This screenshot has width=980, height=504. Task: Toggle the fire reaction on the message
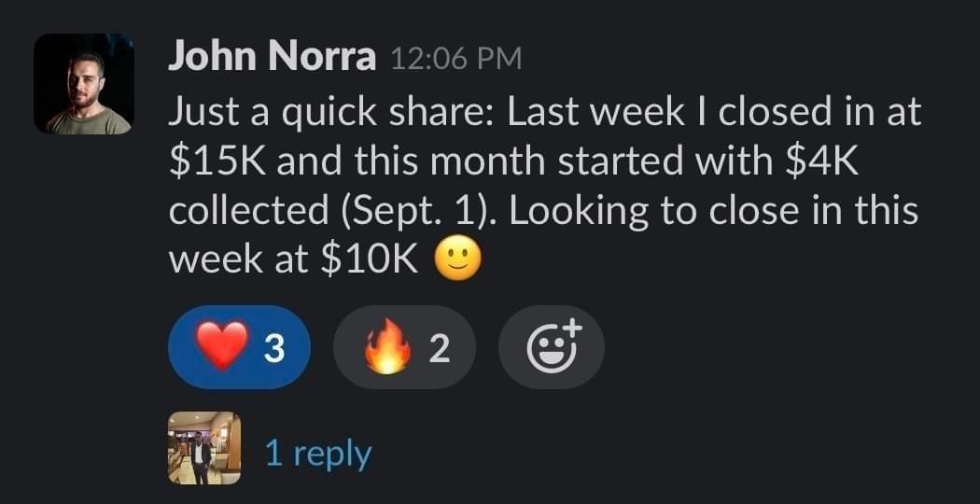[x=403, y=347]
